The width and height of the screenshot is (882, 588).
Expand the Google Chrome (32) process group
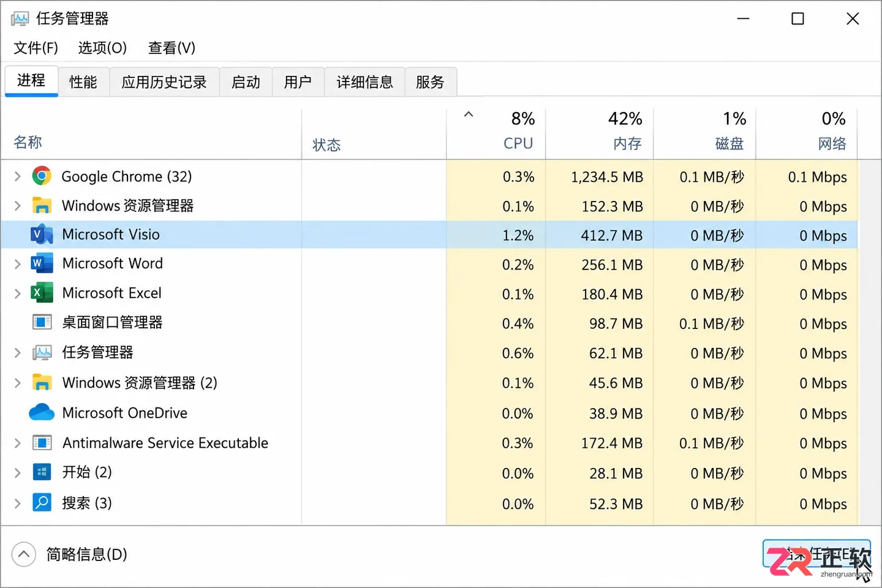point(17,176)
